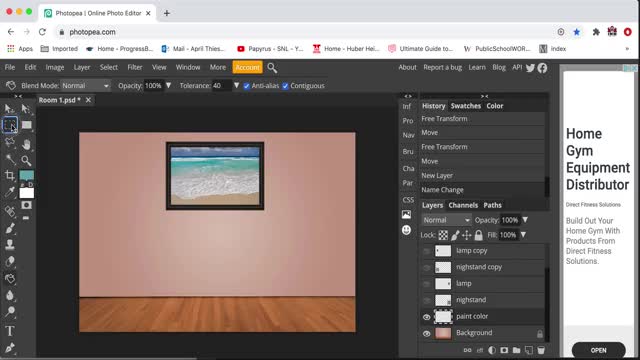Hide the Background layer
The height and width of the screenshot is (360, 640).
click(427, 333)
